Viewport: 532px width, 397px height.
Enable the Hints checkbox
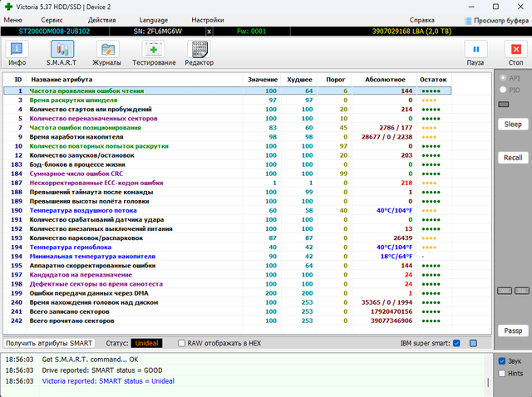click(x=502, y=373)
